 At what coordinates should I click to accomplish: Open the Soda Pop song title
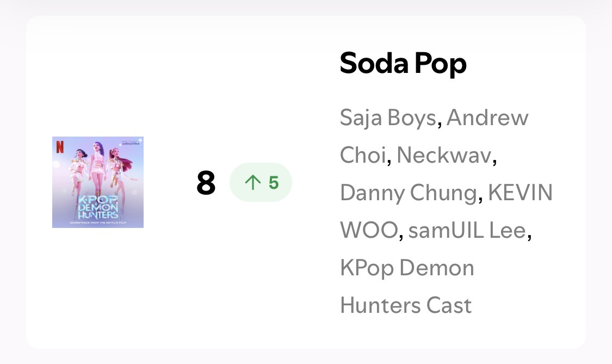pyautogui.click(x=403, y=64)
